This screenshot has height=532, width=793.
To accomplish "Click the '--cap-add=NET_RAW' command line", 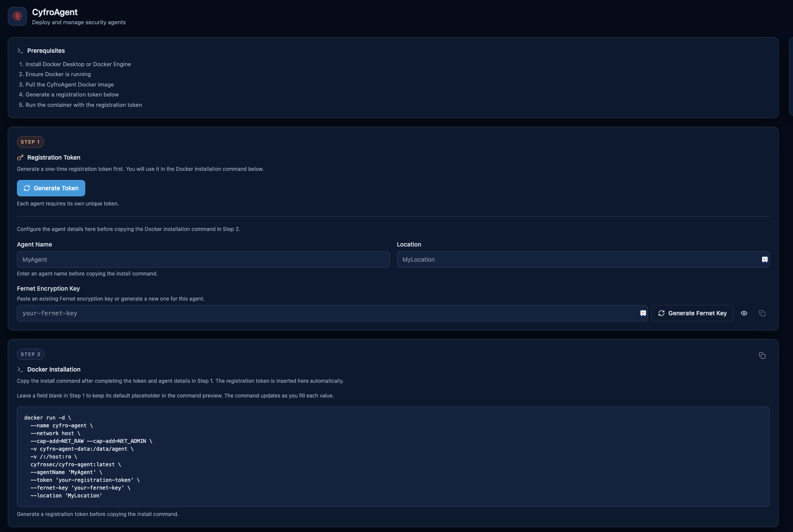I will pyautogui.click(x=91, y=441).
